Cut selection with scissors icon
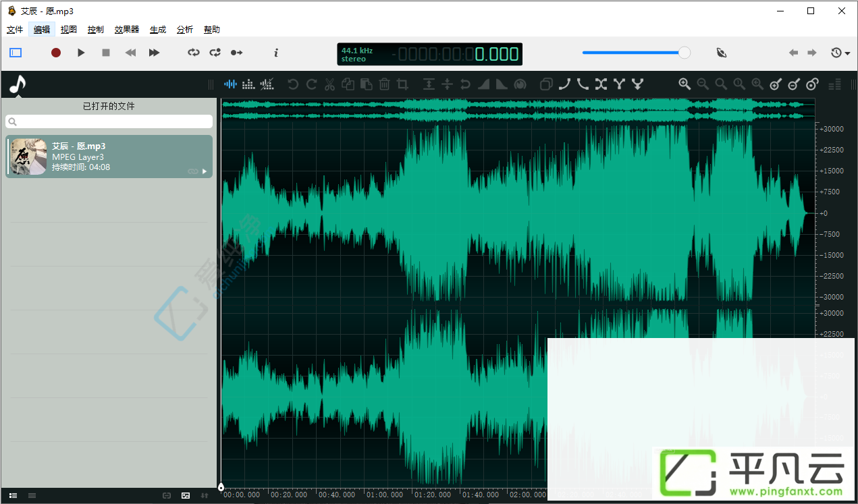The width and height of the screenshot is (858, 504). coord(329,84)
